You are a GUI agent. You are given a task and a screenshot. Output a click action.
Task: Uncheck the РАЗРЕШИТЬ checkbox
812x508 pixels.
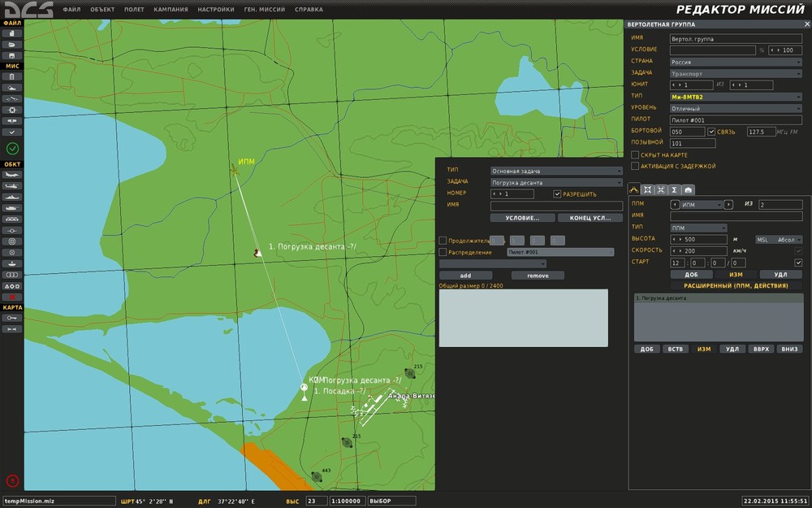click(557, 194)
